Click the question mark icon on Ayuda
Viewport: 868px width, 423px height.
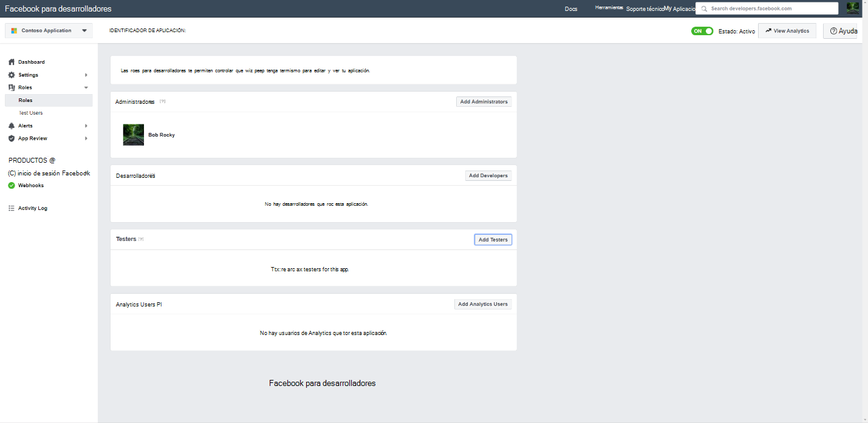[833, 30]
